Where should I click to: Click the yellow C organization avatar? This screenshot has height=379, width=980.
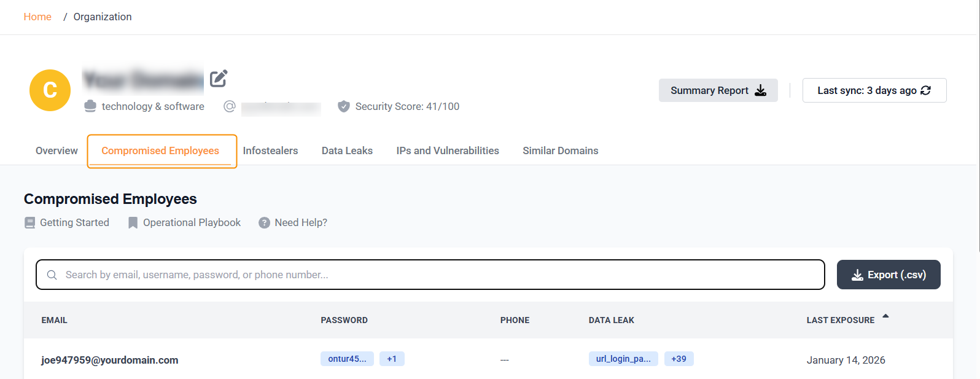point(50,90)
